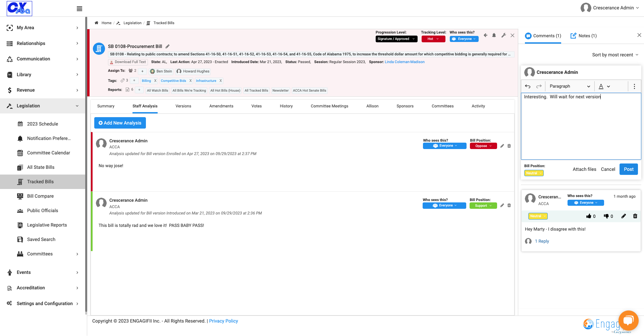The image size is (644, 336).
Task: Change Oppose bill position dropdown
Action: pos(483,146)
